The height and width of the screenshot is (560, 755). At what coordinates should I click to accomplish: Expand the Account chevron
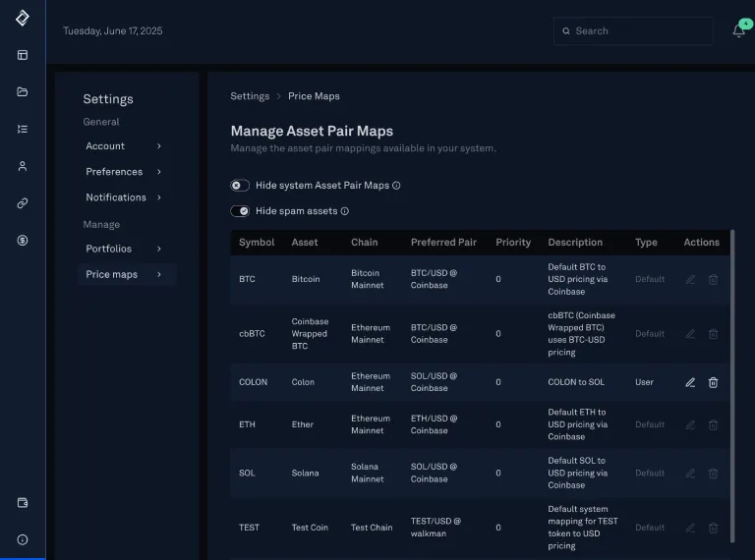click(159, 146)
